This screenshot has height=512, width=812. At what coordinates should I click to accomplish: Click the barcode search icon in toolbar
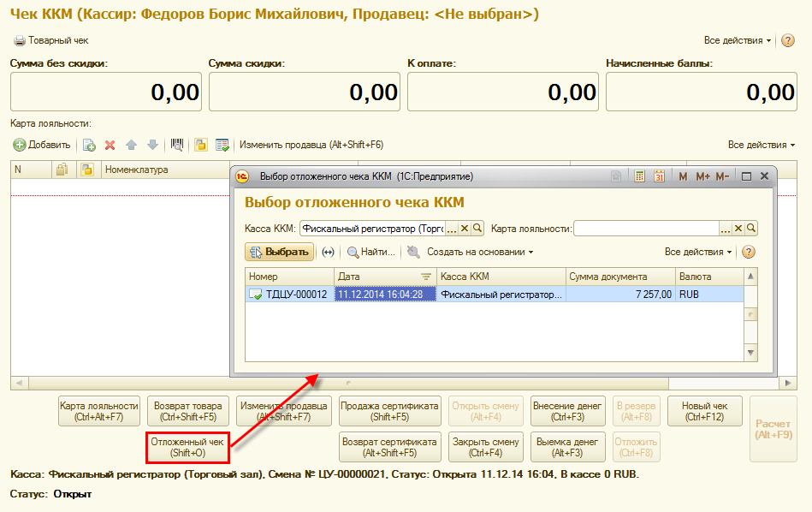tap(178, 145)
